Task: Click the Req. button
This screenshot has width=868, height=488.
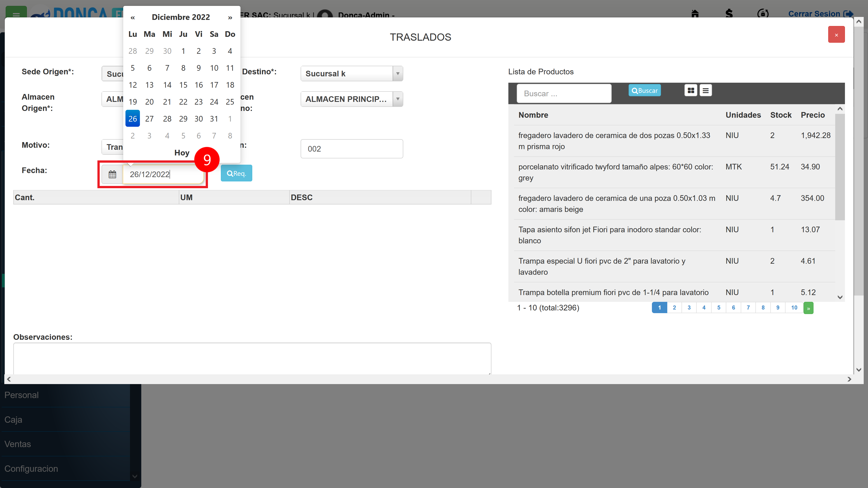Action: pos(236,173)
